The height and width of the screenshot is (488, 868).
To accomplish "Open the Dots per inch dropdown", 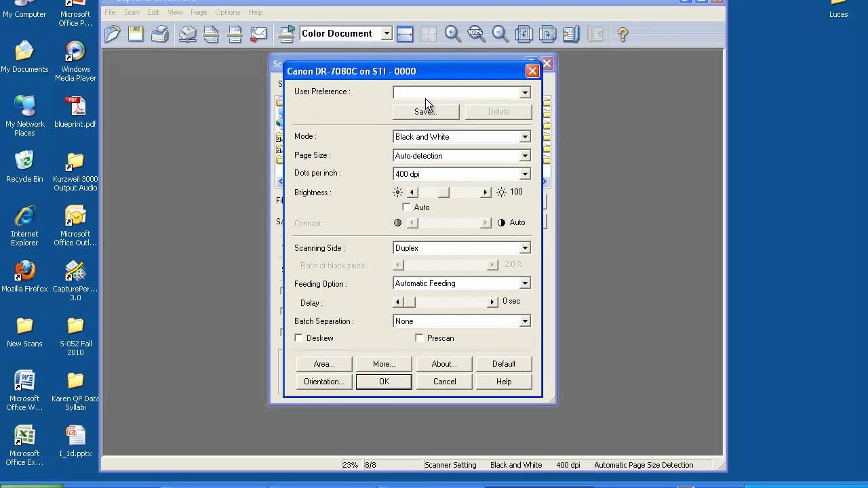I will click(x=525, y=174).
